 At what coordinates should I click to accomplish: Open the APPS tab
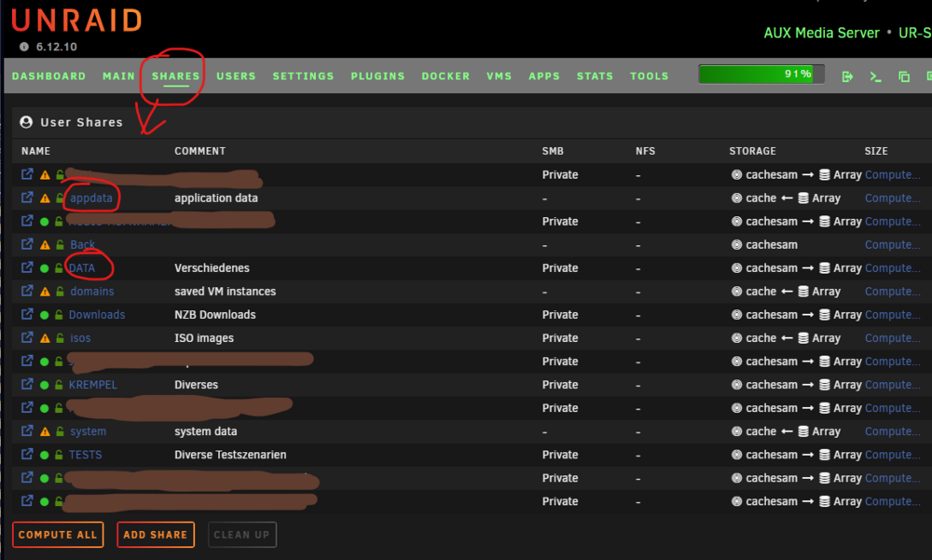pyautogui.click(x=544, y=76)
